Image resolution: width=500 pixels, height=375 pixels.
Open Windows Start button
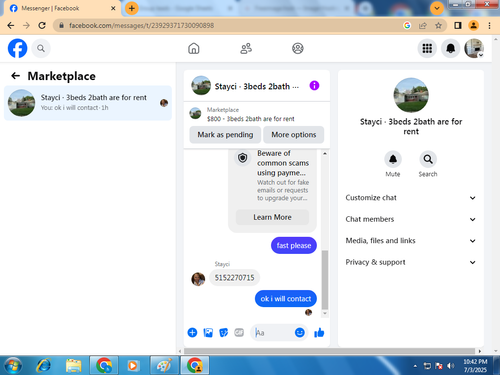(x=13, y=366)
